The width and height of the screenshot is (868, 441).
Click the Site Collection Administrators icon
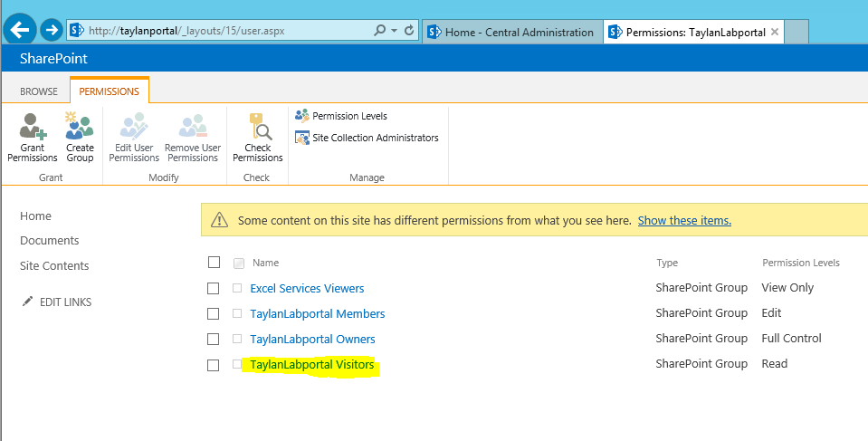(301, 138)
